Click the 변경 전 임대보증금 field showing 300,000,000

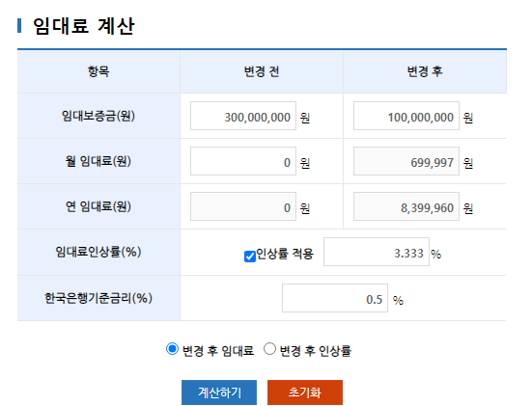point(243,116)
